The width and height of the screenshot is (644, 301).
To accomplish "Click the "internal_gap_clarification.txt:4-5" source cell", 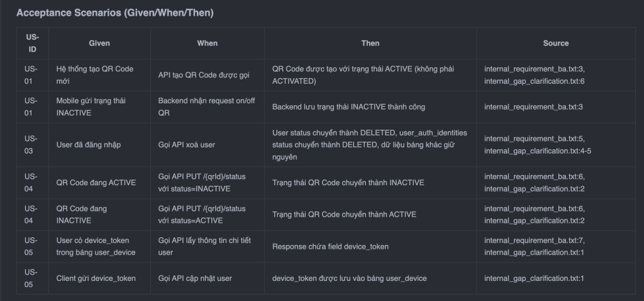I will pos(538,151).
